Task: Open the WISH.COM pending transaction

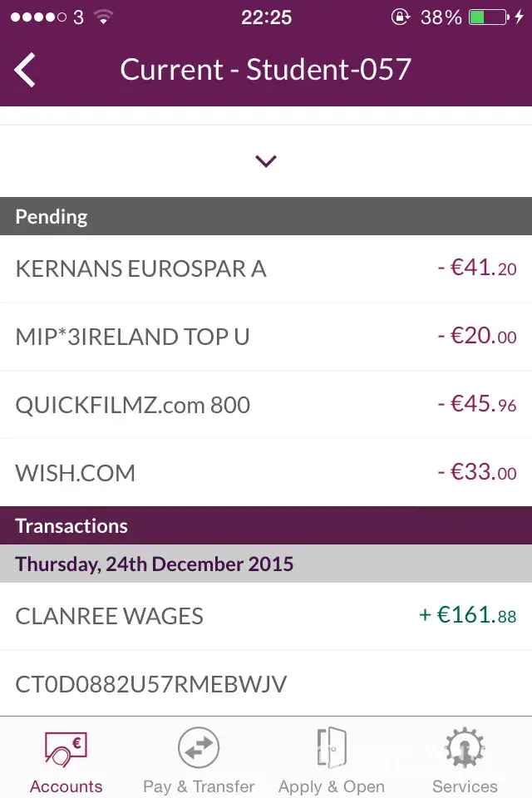Action: 266,474
